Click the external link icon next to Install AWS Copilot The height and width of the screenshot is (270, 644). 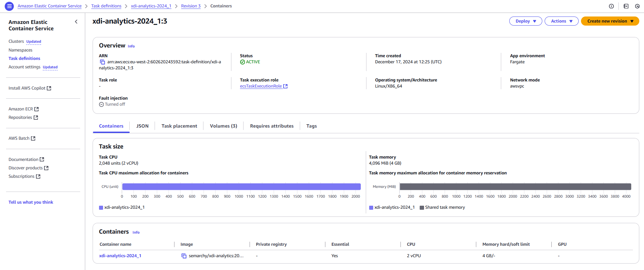(x=49, y=88)
